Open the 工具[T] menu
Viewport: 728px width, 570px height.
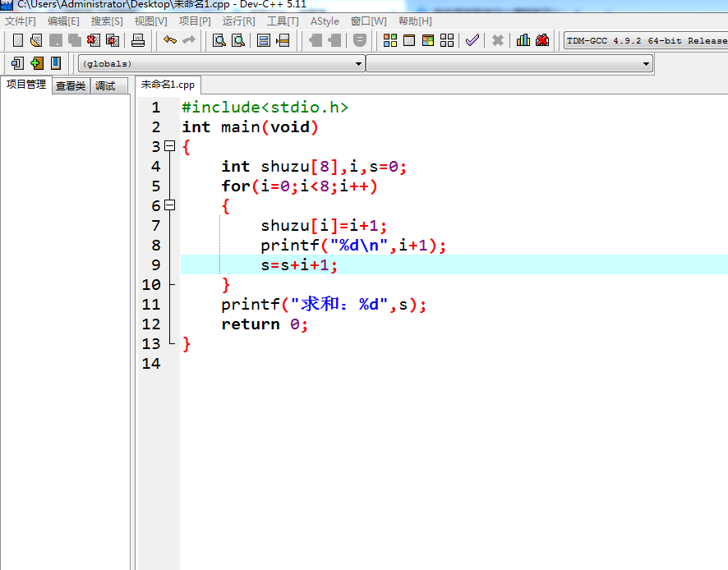(x=283, y=21)
